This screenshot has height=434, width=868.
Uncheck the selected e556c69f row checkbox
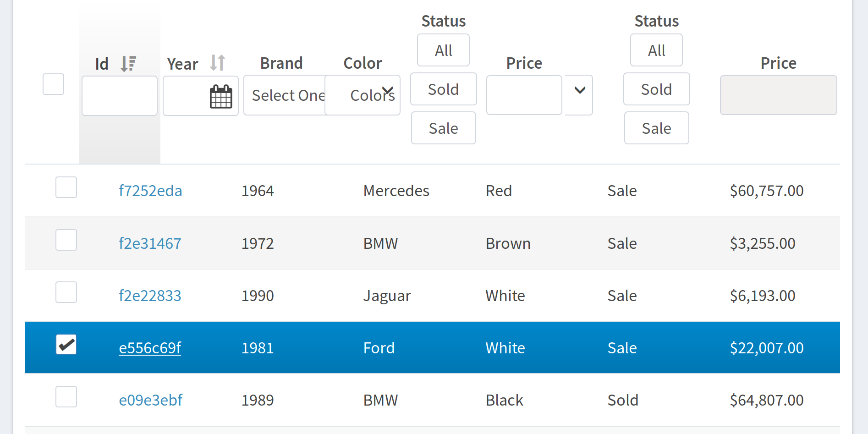pos(66,345)
